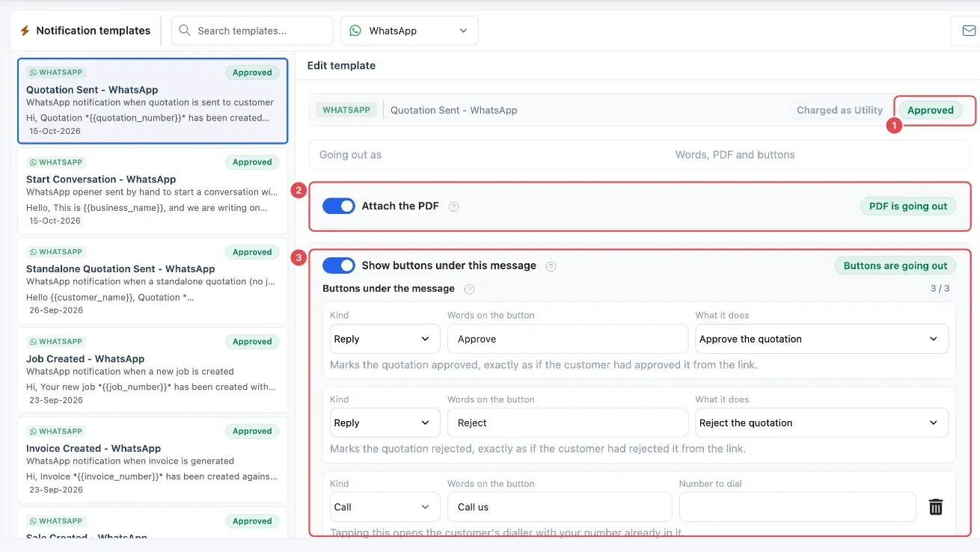Click the Buttons are going out badge
The height and width of the screenshot is (552, 980).
point(895,266)
